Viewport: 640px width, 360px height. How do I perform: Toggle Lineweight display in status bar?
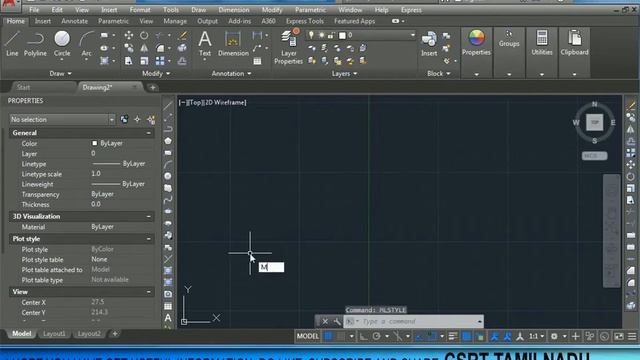click(x=453, y=336)
